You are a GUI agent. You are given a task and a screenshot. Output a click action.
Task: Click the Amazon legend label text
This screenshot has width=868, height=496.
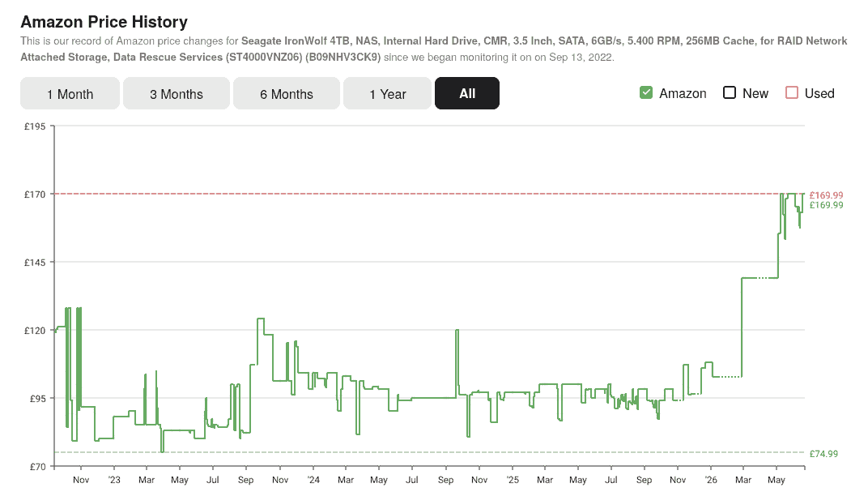click(683, 94)
